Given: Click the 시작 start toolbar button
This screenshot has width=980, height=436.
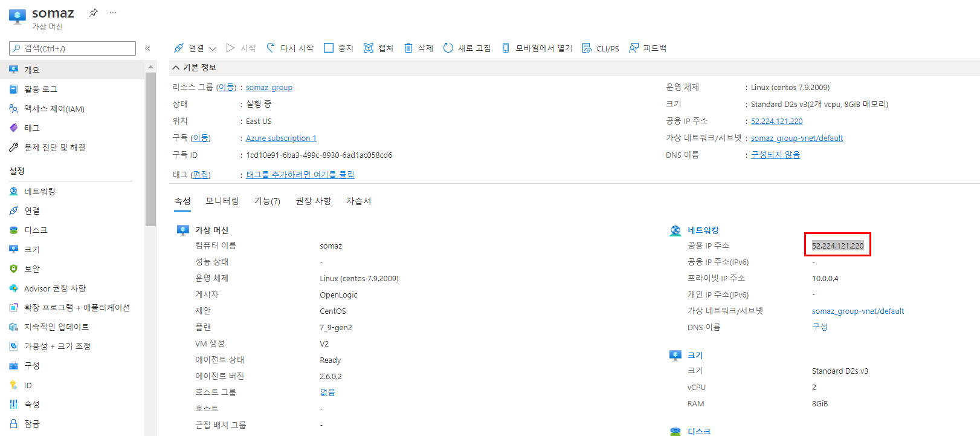Looking at the screenshot, I should [x=241, y=48].
